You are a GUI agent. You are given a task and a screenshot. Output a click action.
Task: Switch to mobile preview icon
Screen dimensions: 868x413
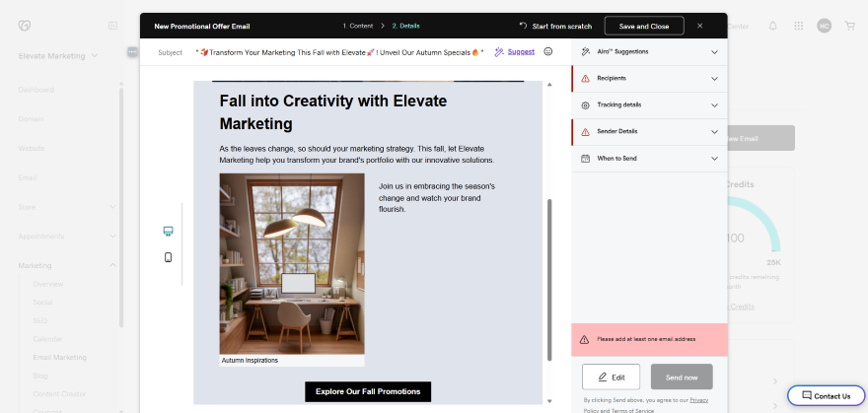[x=169, y=257]
